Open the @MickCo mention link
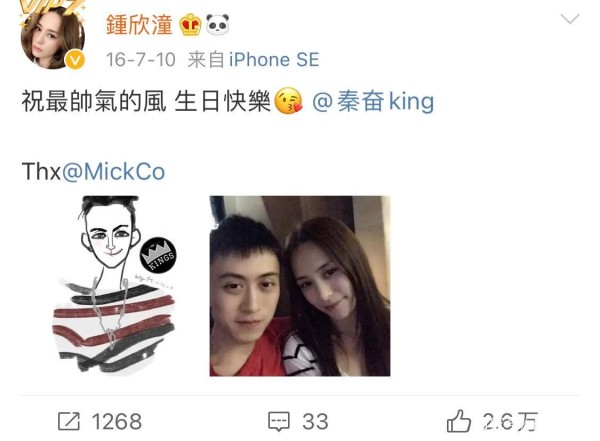 pyautogui.click(x=113, y=171)
